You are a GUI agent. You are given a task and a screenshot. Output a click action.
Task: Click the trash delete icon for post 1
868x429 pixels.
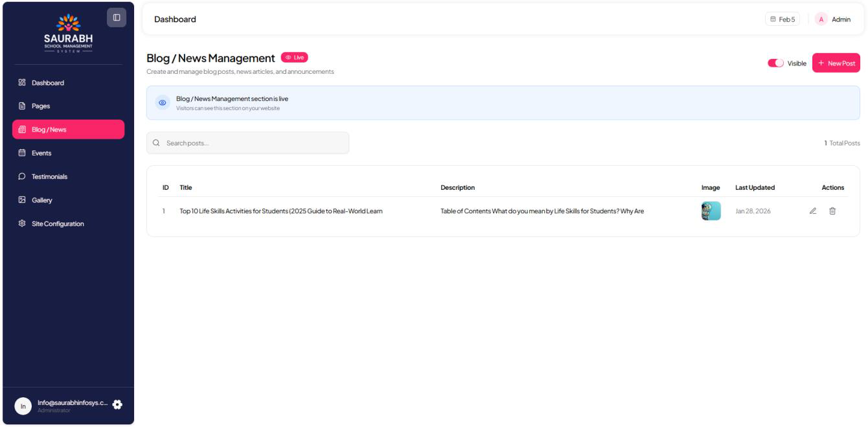tap(833, 211)
